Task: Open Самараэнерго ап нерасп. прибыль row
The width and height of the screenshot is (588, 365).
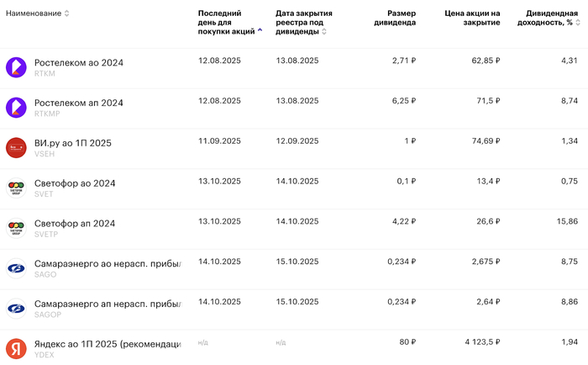Action: (108, 304)
